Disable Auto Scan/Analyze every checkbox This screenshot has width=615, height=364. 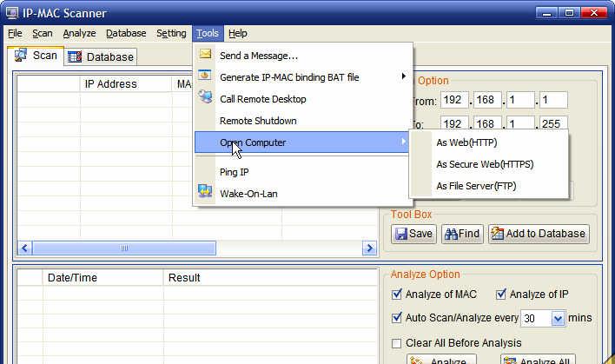[396, 317]
